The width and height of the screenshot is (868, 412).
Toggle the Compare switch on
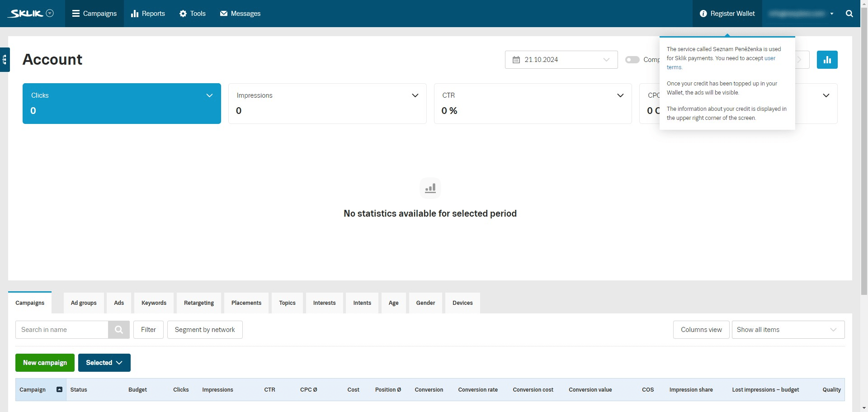tap(632, 60)
